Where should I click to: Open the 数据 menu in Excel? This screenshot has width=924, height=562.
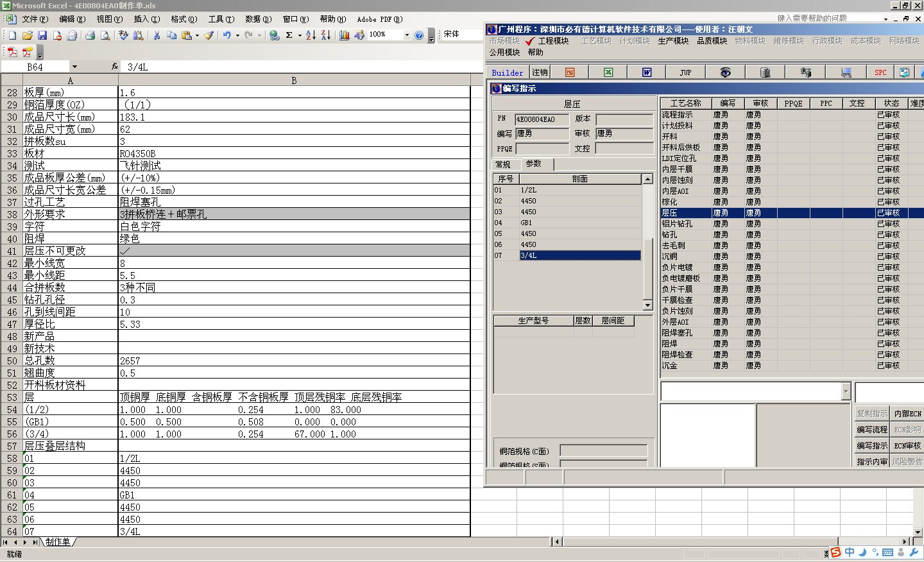coord(259,19)
